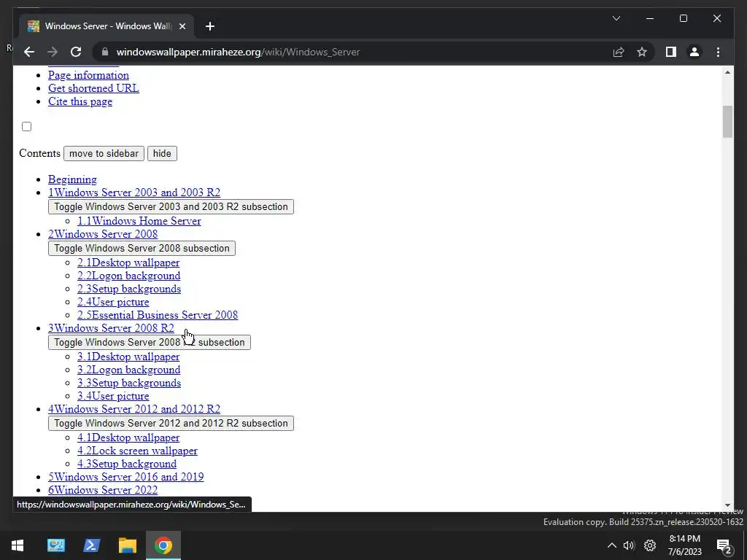The height and width of the screenshot is (560, 747).
Task: Toggle Windows Server 2012 and 2012 R2 subsection
Action: 171,424
